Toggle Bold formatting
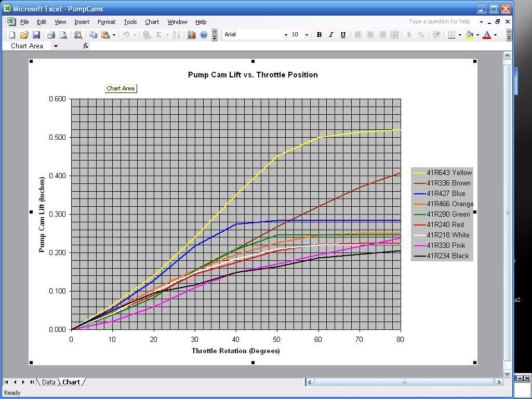 pyautogui.click(x=319, y=35)
